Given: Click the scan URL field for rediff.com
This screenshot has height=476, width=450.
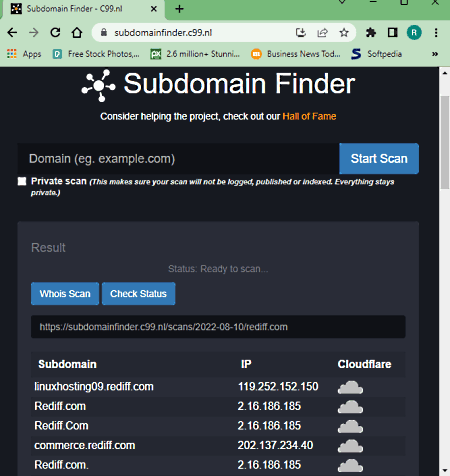Looking at the screenshot, I should [x=218, y=327].
